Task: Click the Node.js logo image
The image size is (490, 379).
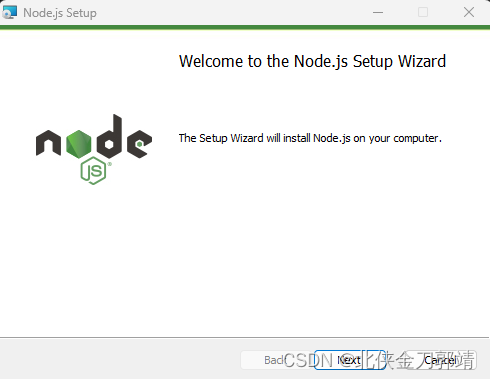Action: click(x=94, y=149)
